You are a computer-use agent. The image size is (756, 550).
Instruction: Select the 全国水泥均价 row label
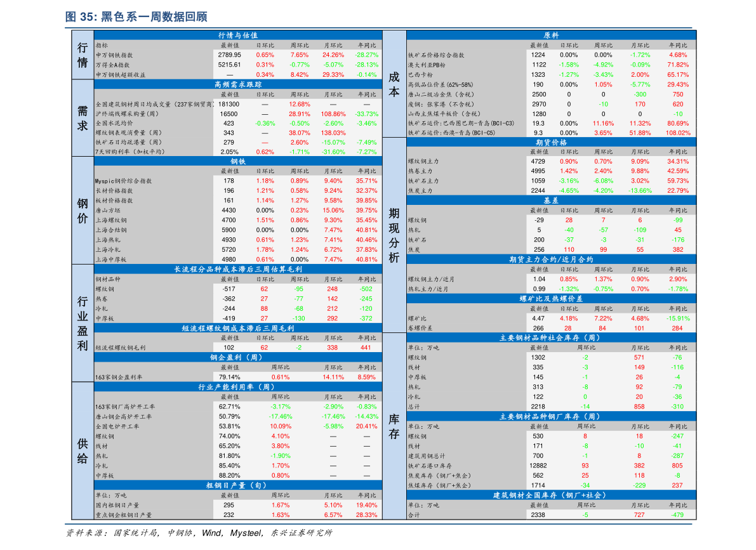(x=114, y=124)
